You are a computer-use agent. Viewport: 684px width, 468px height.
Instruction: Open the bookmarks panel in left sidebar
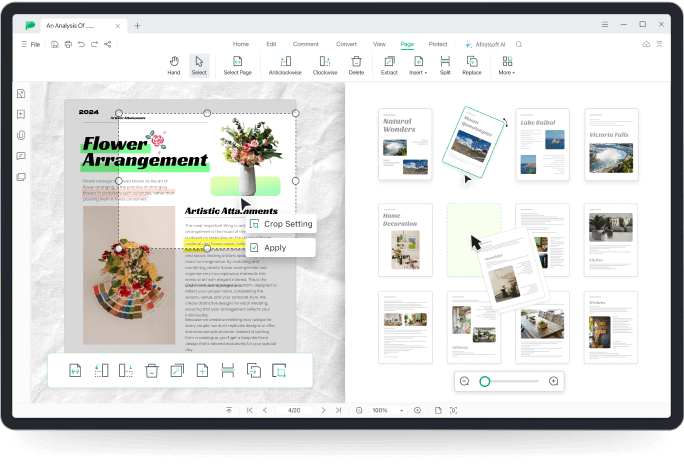21,114
